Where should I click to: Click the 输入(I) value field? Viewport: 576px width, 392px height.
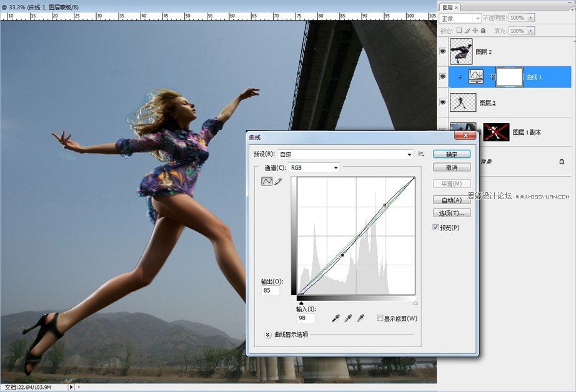(305, 318)
